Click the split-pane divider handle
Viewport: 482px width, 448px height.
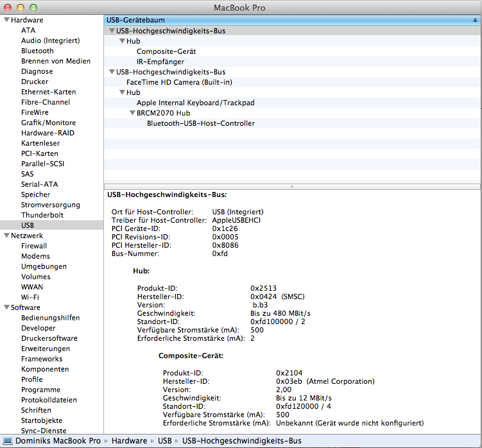click(x=292, y=187)
